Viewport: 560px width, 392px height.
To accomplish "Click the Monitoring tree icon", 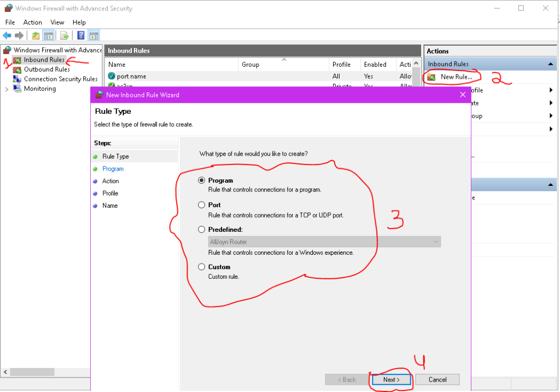I will [17, 89].
